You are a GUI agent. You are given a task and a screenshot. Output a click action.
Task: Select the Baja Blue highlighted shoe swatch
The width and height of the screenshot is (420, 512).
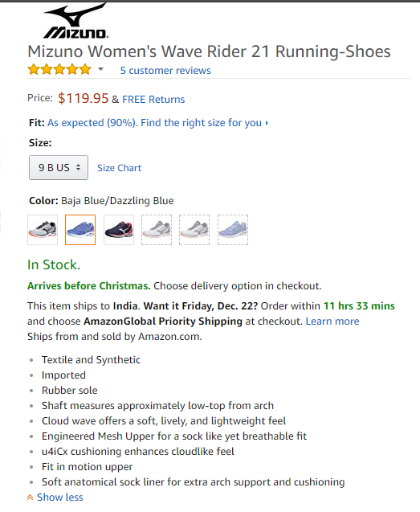point(80,230)
